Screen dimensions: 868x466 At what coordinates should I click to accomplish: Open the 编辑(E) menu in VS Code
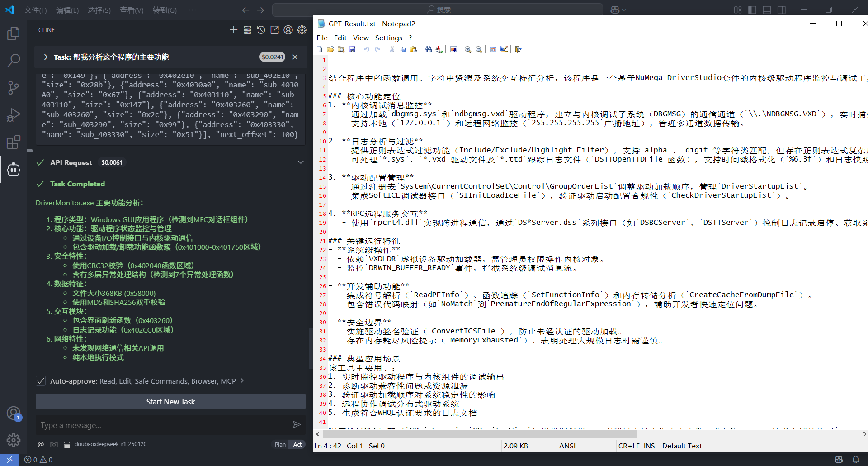click(67, 10)
